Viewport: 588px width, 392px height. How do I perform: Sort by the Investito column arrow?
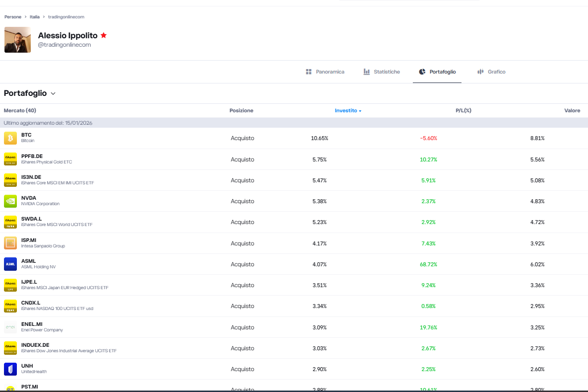coord(360,111)
